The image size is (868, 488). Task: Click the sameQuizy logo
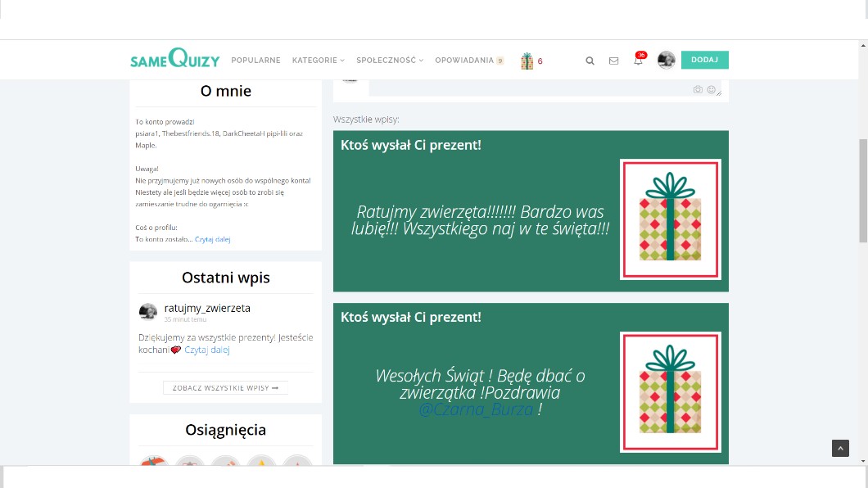coord(175,60)
